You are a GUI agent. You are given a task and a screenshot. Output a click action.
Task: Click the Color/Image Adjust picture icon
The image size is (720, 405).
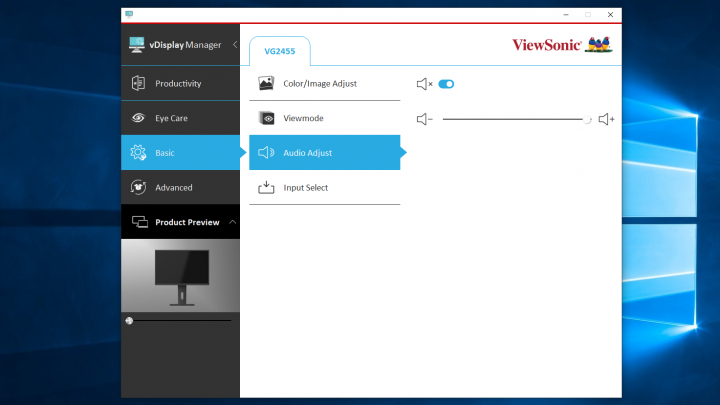[x=266, y=83]
